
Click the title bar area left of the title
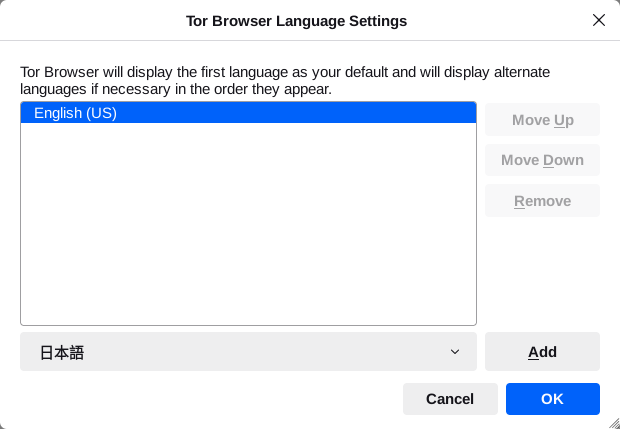tap(90, 20)
